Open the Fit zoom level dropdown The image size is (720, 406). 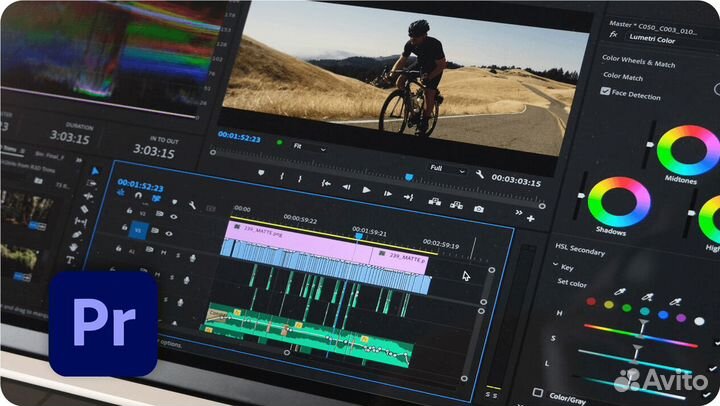point(312,149)
